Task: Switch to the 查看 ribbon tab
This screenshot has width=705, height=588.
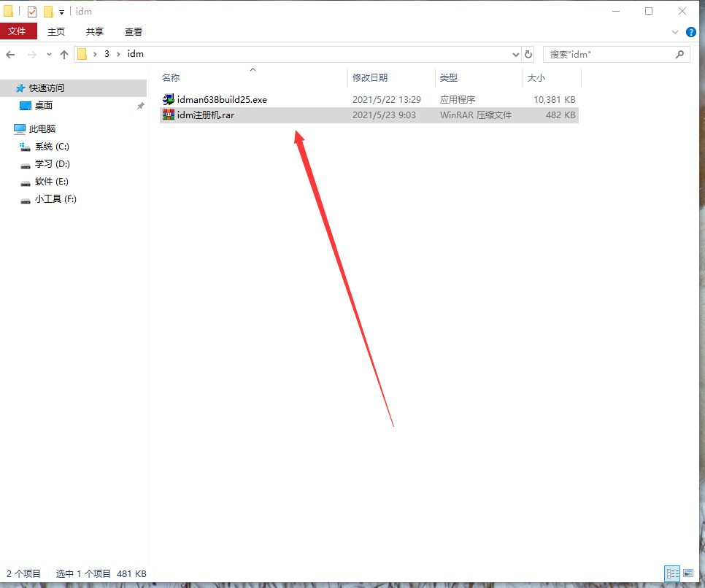Action: coord(134,31)
